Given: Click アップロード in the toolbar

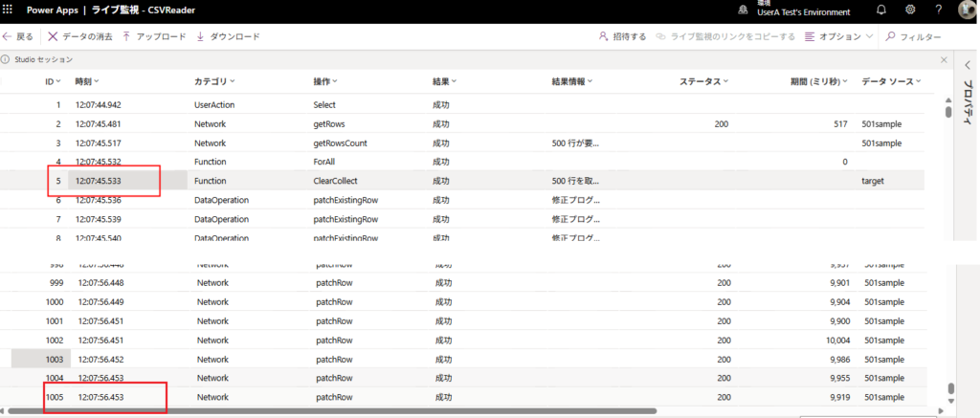Looking at the screenshot, I should pos(154,36).
